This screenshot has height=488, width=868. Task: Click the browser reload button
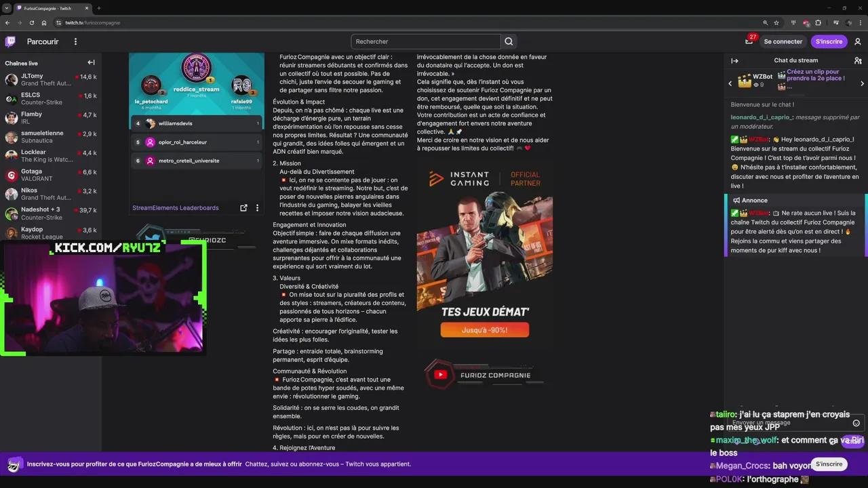[31, 22]
